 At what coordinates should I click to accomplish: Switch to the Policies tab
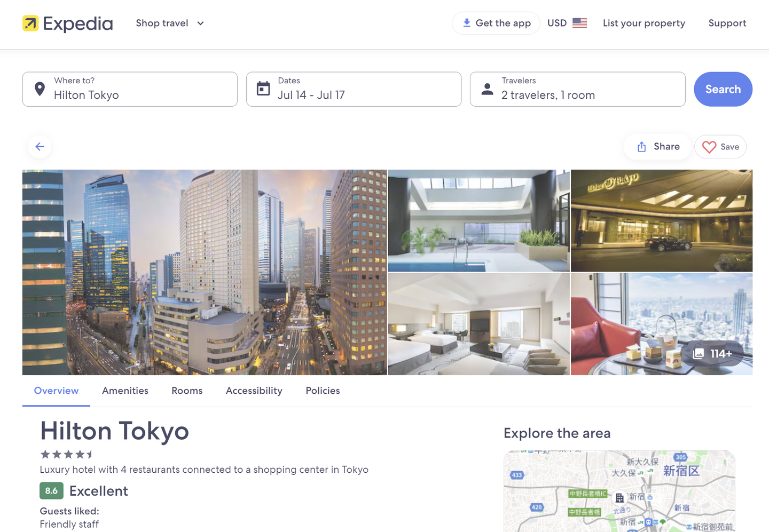click(x=323, y=391)
